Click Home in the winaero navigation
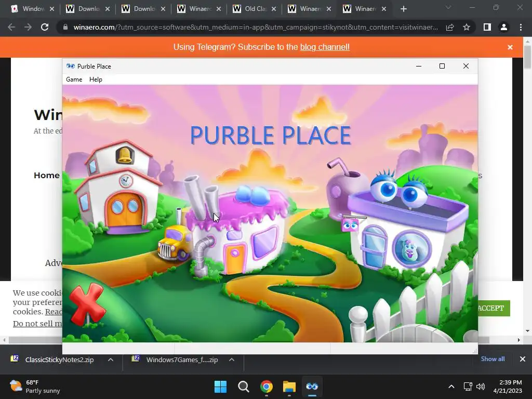This screenshot has width=532, height=399. (x=46, y=176)
